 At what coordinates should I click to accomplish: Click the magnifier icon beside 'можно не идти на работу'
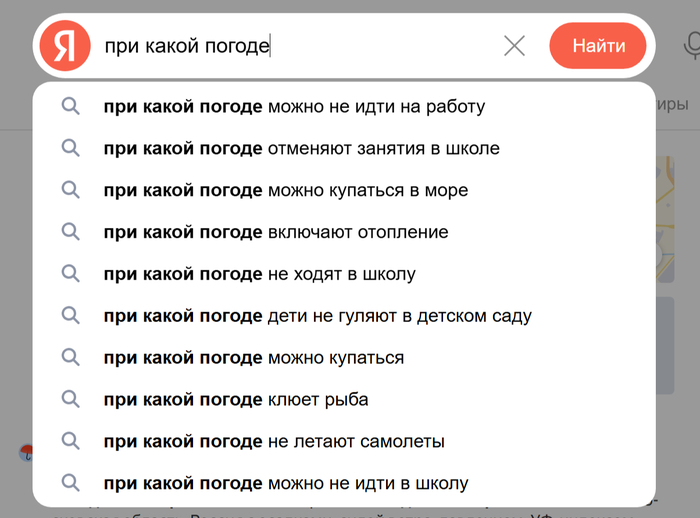pos(70,106)
